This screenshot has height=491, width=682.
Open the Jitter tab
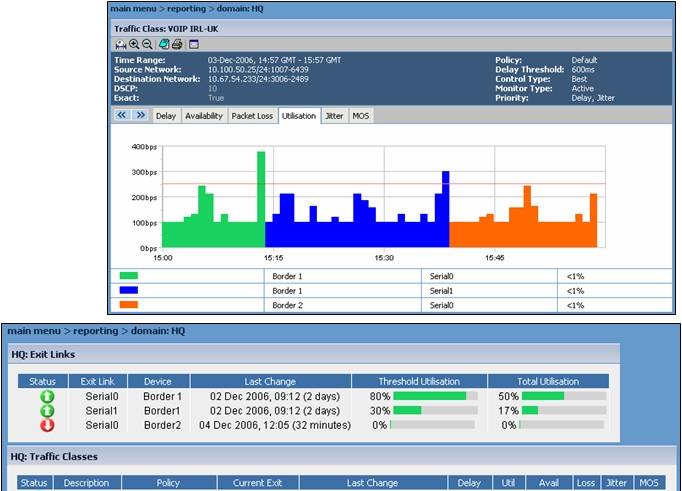(334, 116)
